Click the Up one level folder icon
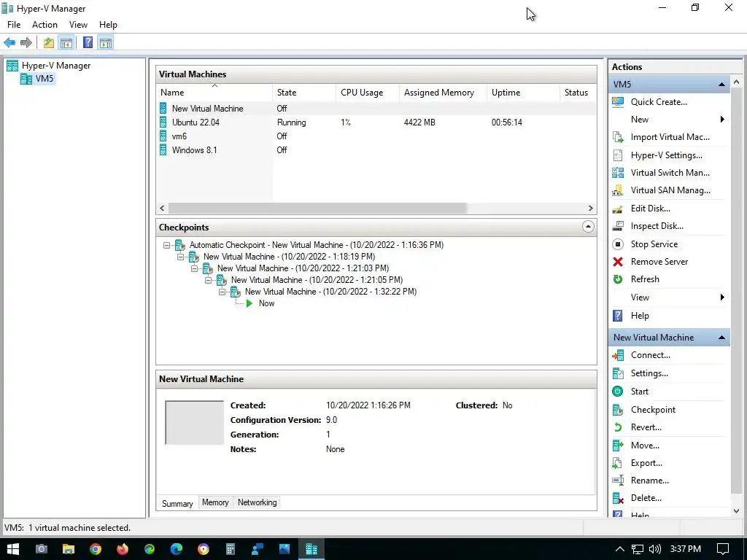This screenshot has width=747, height=560. pyautogui.click(x=49, y=43)
